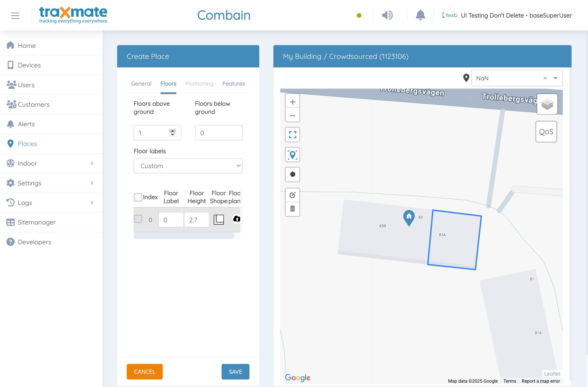This screenshot has height=387, width=588.
Task: Click the orange CANCEL button
Action: point(145,372)
